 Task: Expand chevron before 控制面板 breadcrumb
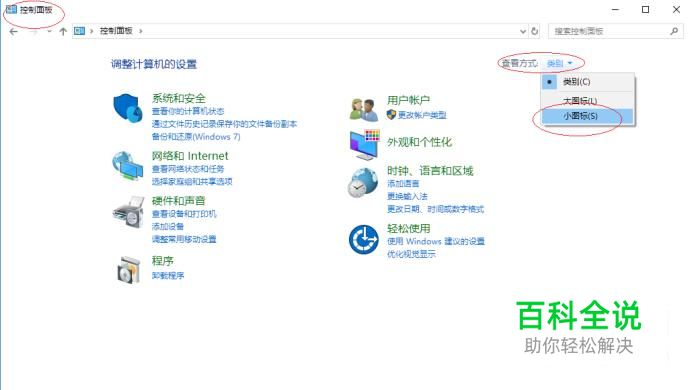[92, 31]
